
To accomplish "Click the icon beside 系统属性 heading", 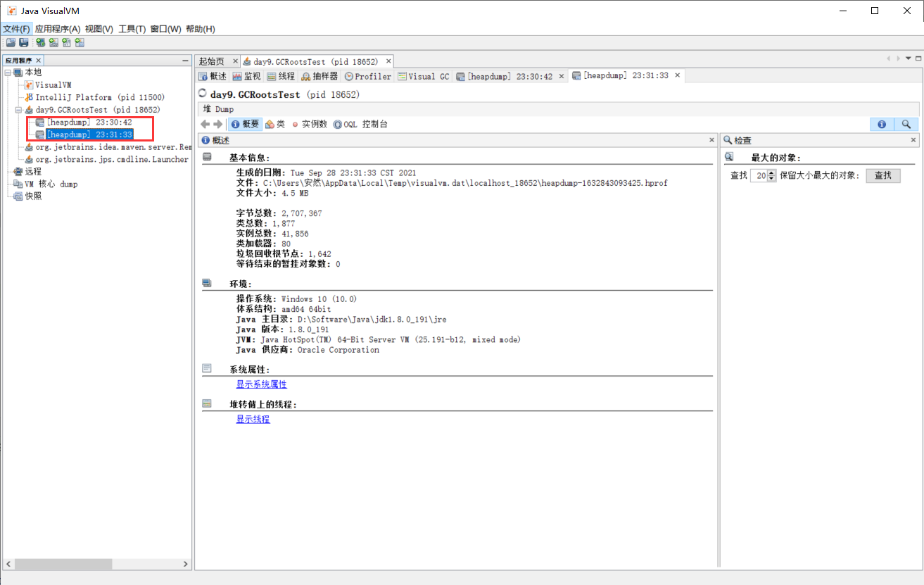I will [207, 369].
